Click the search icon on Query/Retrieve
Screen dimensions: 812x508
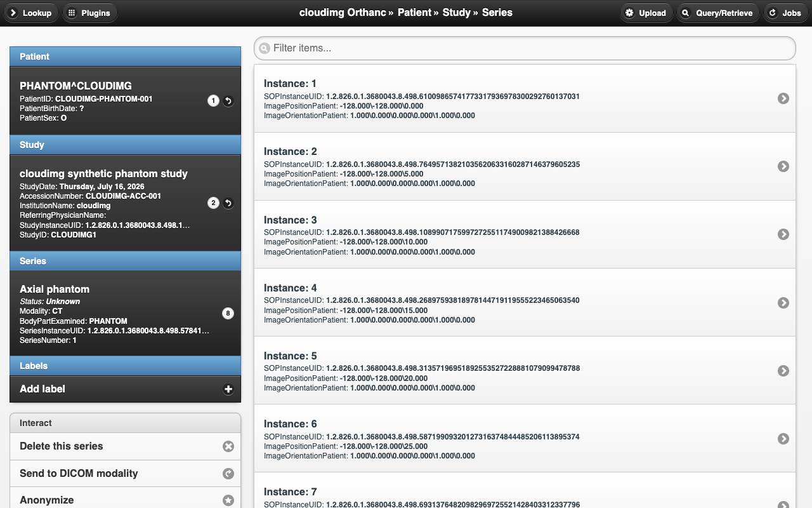[x=686, y=13]
